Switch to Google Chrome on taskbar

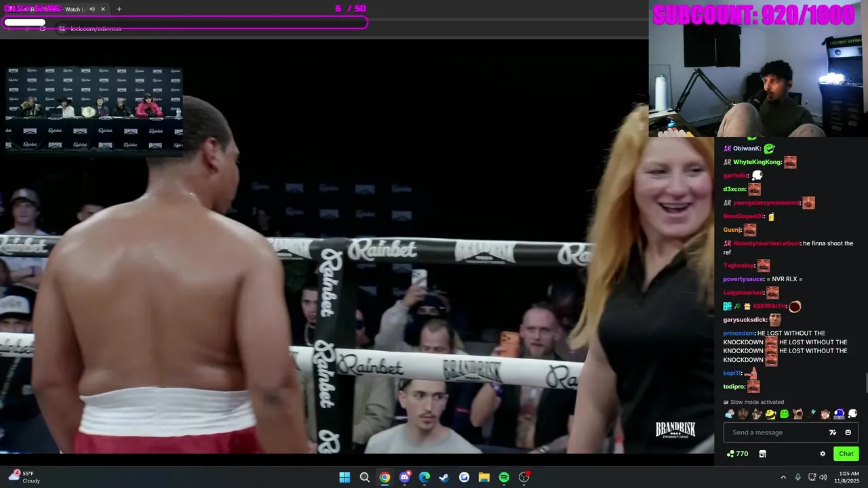pos(384,477)
